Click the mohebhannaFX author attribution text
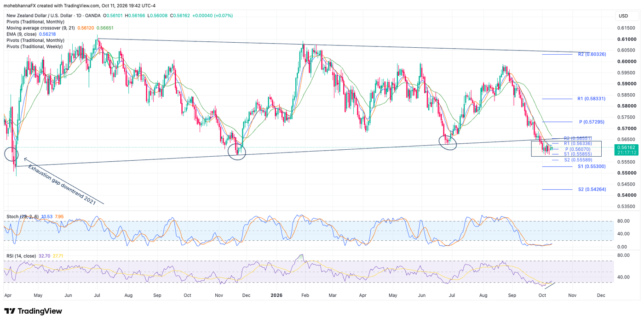This screenshot has width=644, height=322. [20, 5]
